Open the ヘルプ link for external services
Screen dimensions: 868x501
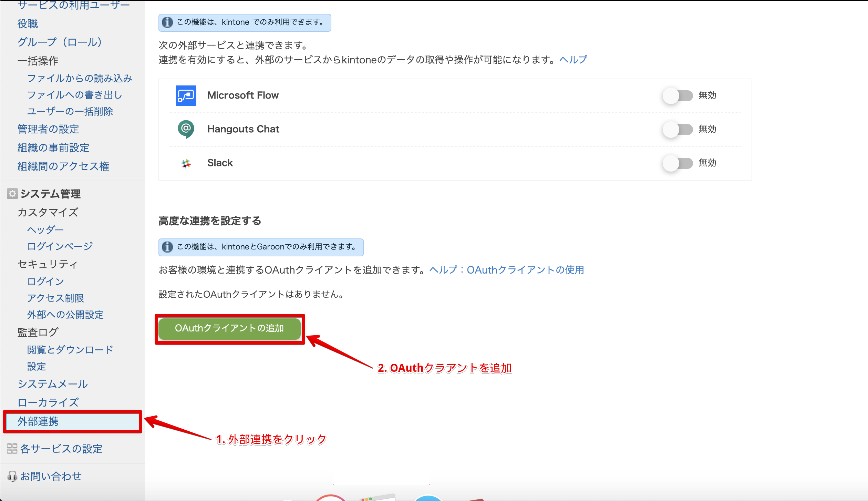pos(573,60)
